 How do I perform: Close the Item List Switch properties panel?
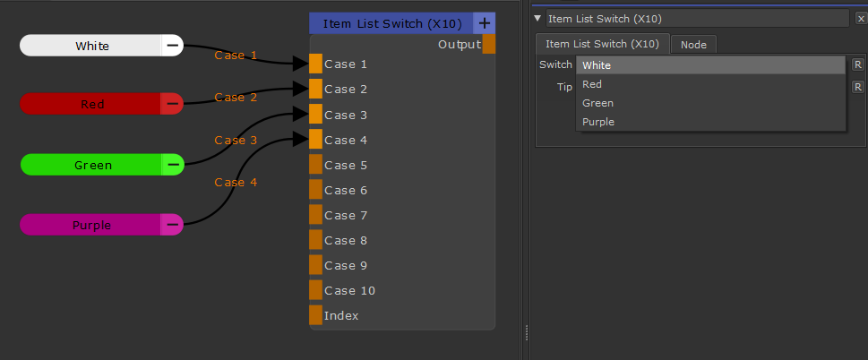pos(860,19)
